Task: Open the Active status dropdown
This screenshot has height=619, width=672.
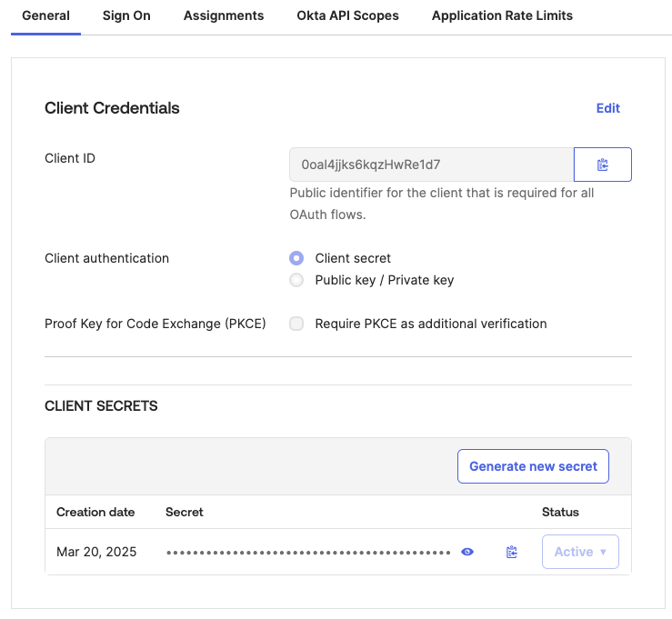Action: tap(580, 552)
